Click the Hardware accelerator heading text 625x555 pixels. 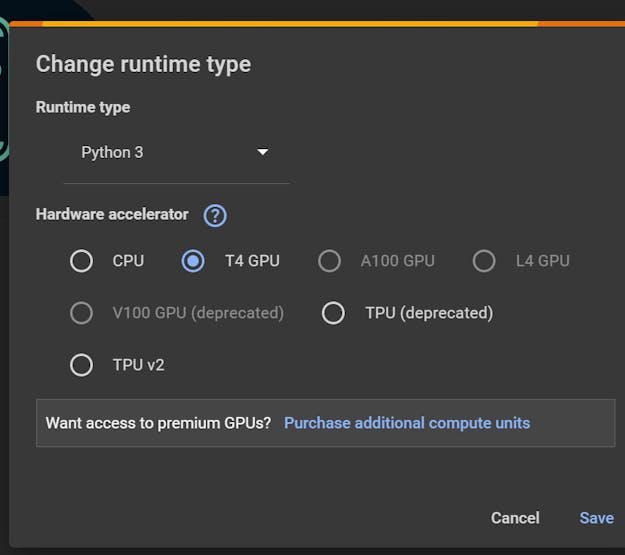[x=112, y=214]
